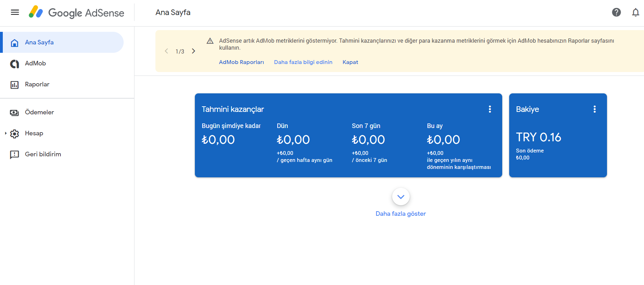Expand the Hesap submenu arrow

pos(6,133)
